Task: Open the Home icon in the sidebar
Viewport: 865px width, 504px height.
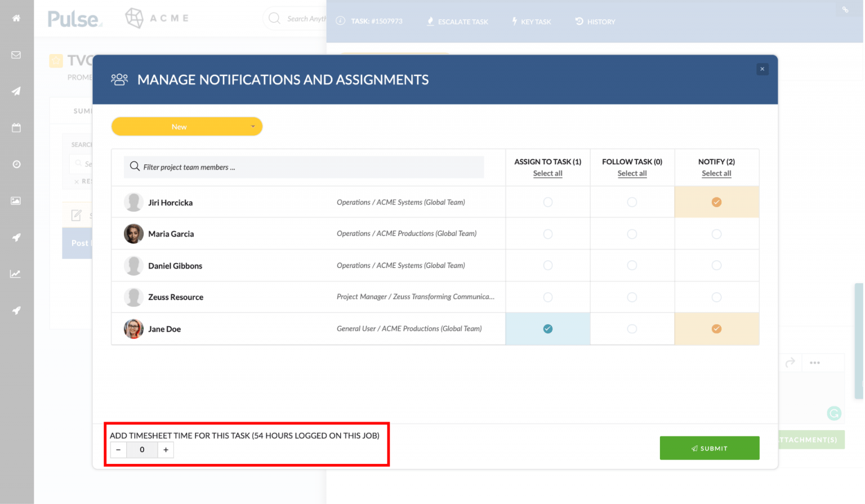Action: pos(16,18)
